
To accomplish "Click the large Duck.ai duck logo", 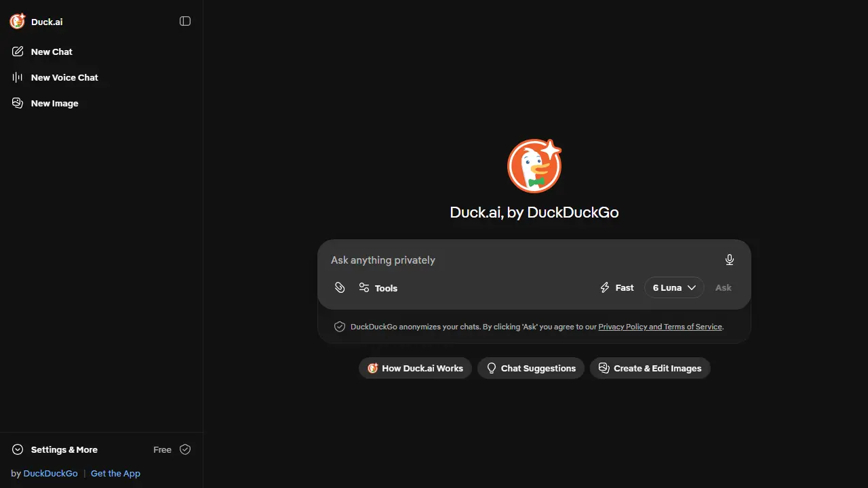I will click(534, 166).
